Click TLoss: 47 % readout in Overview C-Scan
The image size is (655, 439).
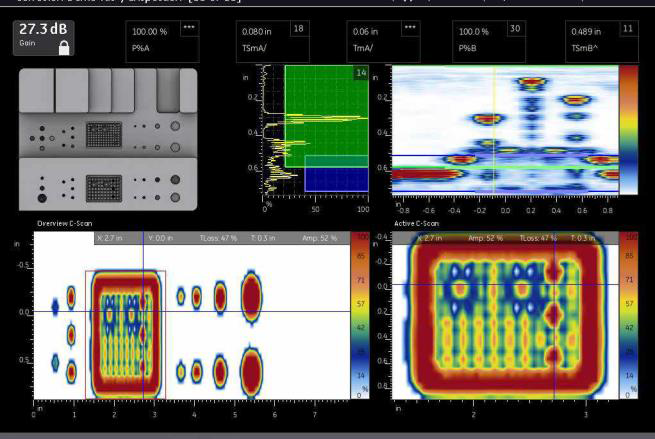[x=218, y=238]
